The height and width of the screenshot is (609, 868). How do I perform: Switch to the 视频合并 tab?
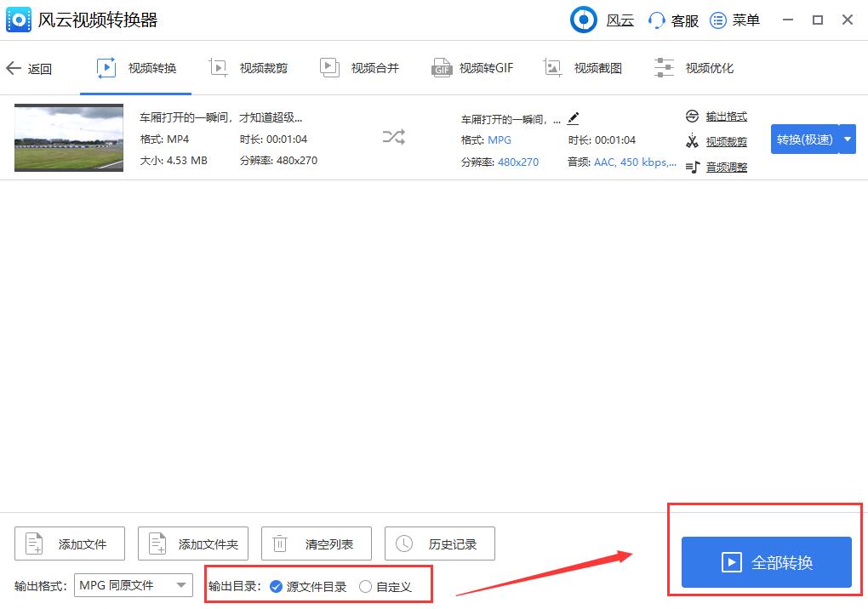(x=360, y=67)
